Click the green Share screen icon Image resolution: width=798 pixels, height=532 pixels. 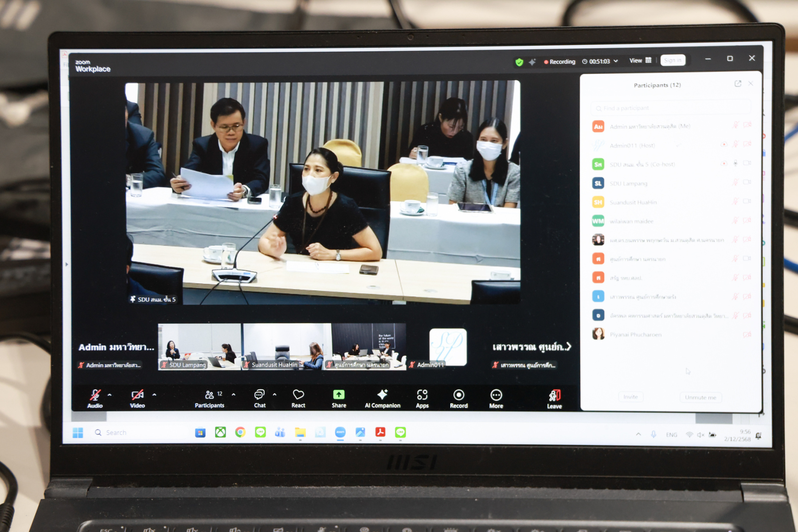point(339,395)
